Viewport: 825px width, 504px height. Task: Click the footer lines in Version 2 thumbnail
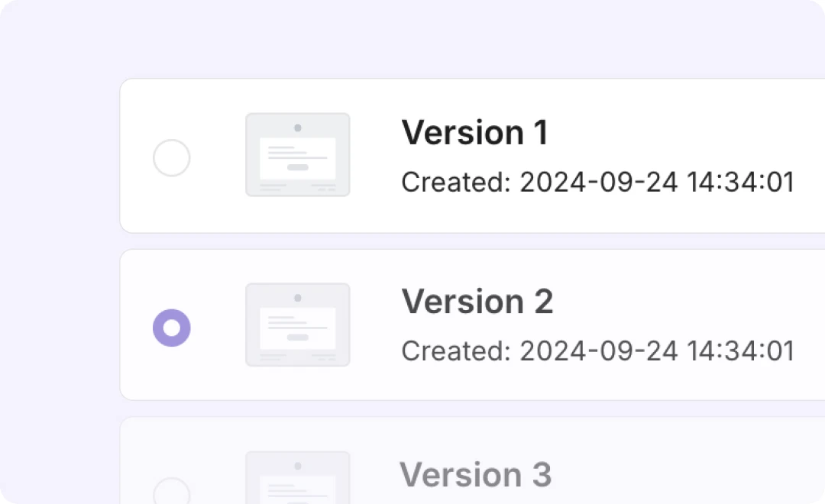[298, 357]
